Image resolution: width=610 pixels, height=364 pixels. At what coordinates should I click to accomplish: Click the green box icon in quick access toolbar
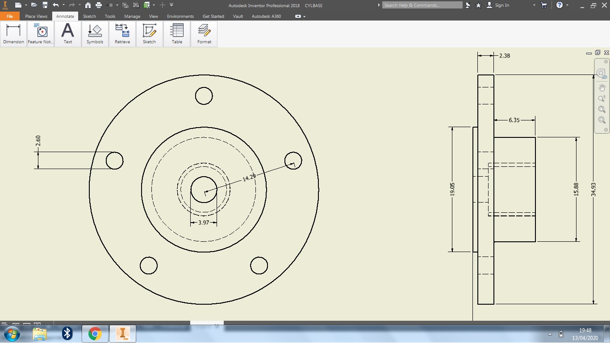pyautogui.click(x=146, y=5)
